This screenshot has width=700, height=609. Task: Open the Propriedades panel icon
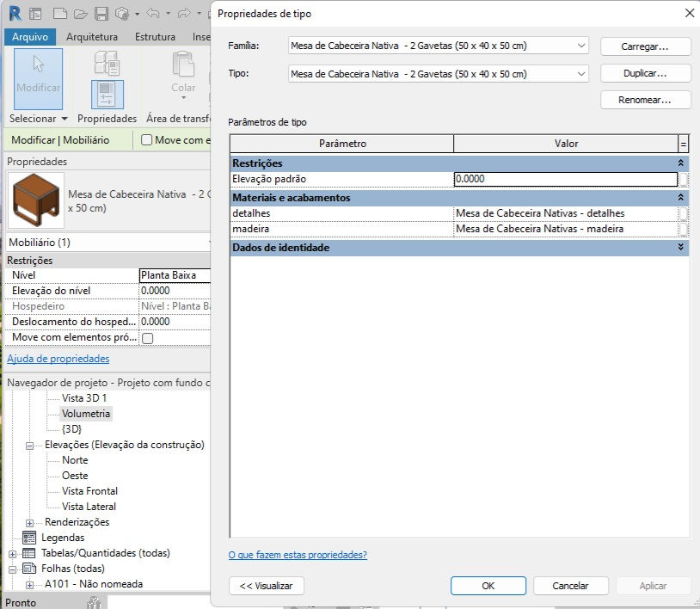tap(107, 95)
